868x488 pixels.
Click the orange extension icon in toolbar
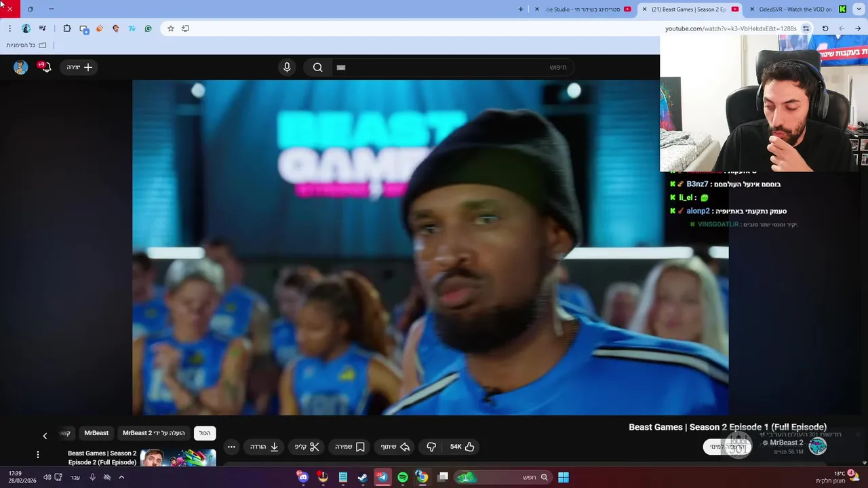coord(100,28)
